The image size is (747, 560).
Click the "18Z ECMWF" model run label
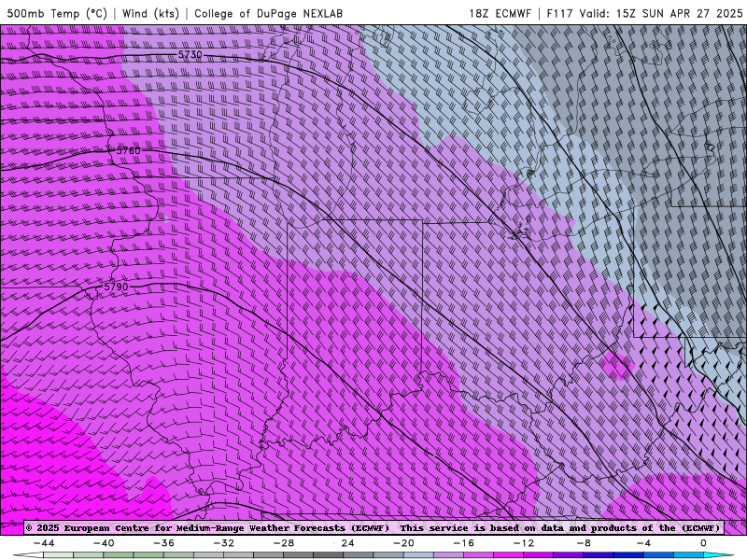click(500, 13)
